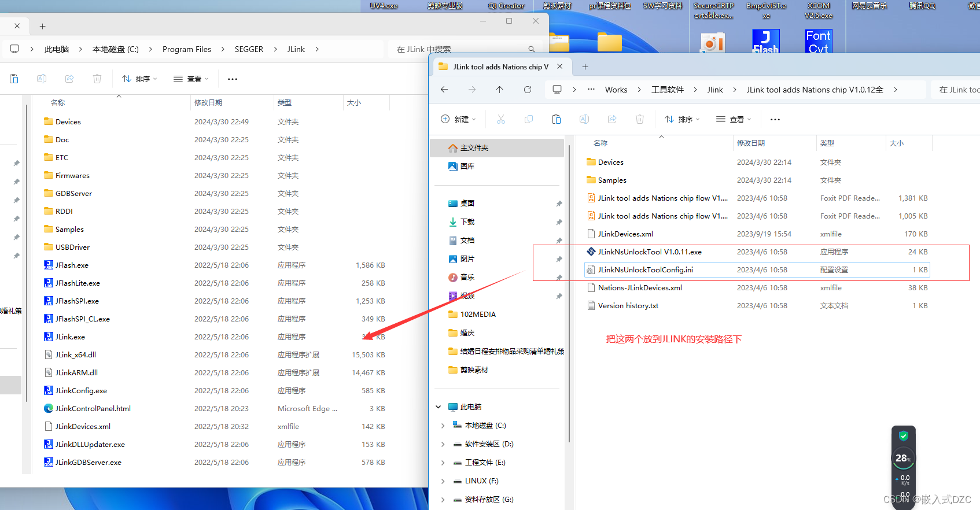This screenshot has height=510, width=980.
Task: Click the Works breadcrumb in the right window
Action: click(616, 90)
